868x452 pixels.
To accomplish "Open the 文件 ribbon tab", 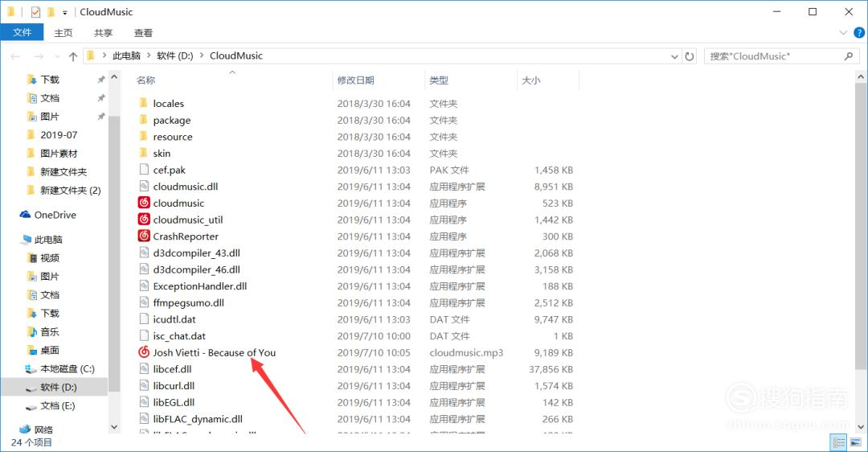I will tap(23, 33).
